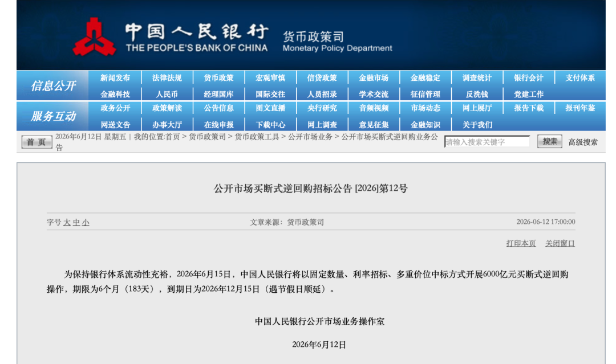Select 关于我们 menu item
The width and height of the screenshot is (616, 364).
pyautogui.click(x=477, y=125)
